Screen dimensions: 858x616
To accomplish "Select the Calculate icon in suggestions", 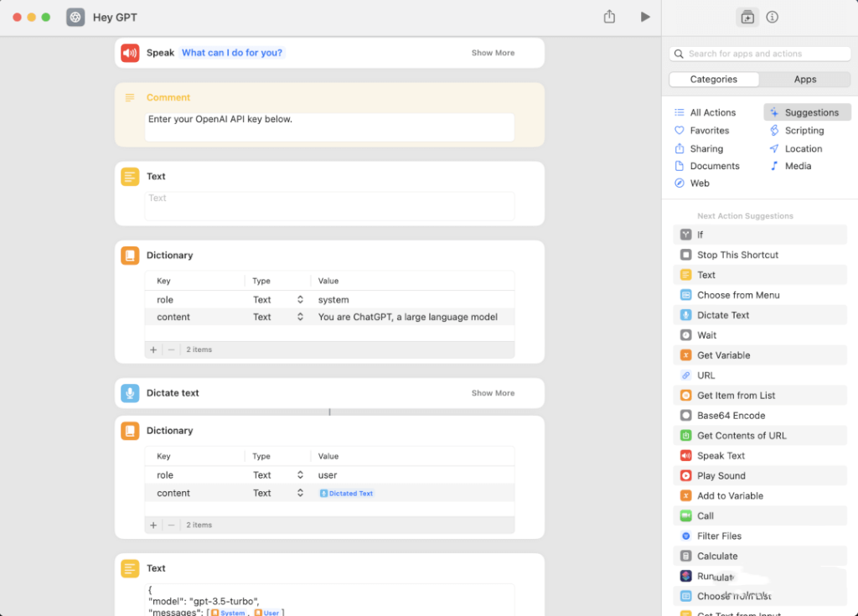I will [x=685, y=556].
